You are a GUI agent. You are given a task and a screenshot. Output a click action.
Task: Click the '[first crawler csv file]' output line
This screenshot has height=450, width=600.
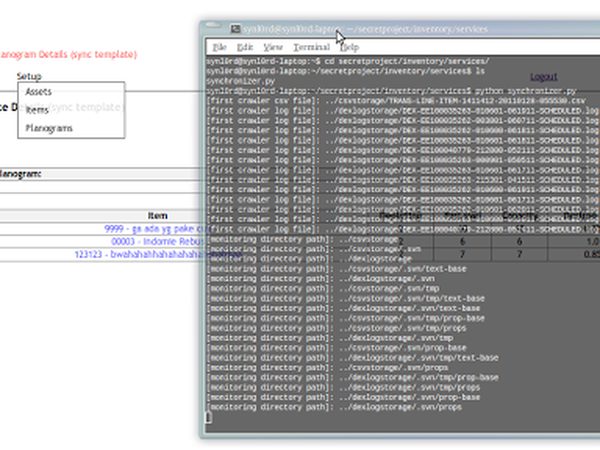click(x=396, y=101)
